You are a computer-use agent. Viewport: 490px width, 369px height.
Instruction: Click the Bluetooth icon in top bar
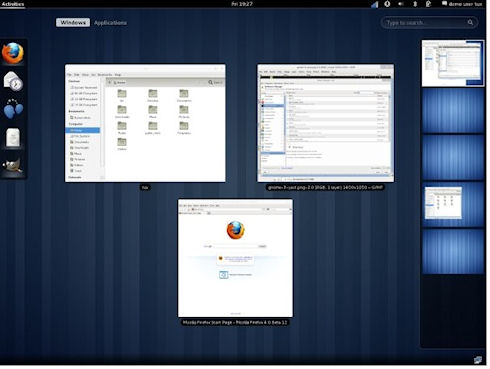point(415,4)
